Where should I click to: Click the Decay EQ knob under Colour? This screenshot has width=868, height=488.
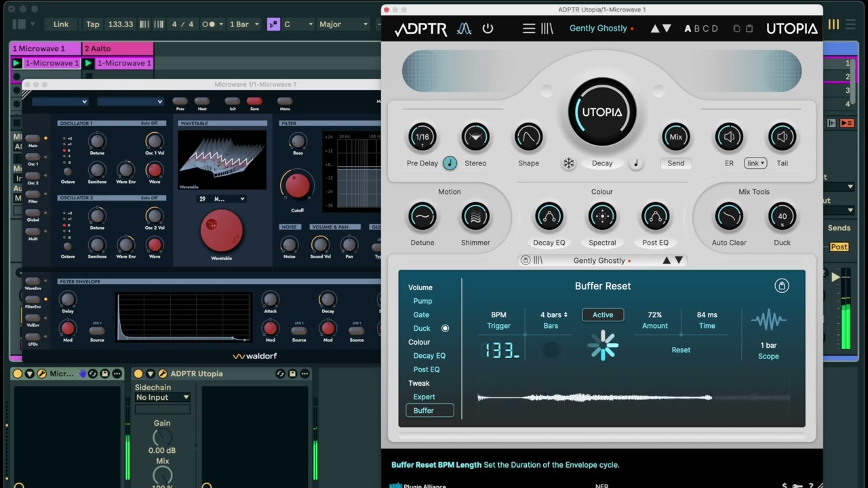(549, 216)
